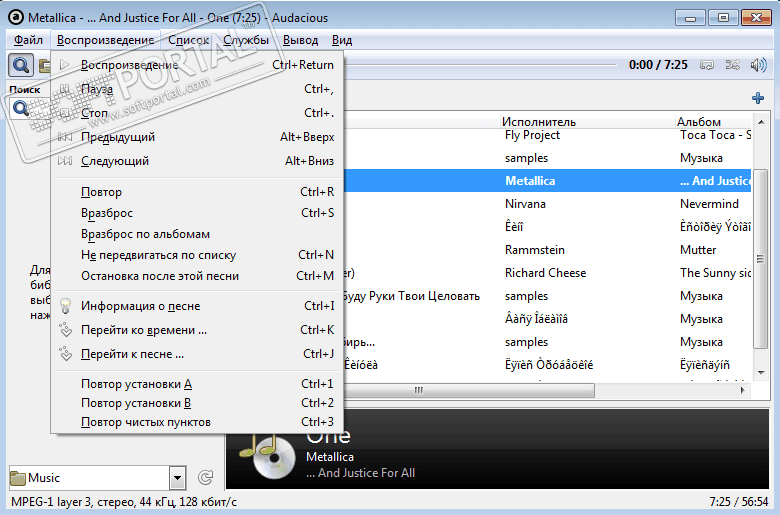Select Перейти к песне entry
780x515 pixels.
(197, 354)
